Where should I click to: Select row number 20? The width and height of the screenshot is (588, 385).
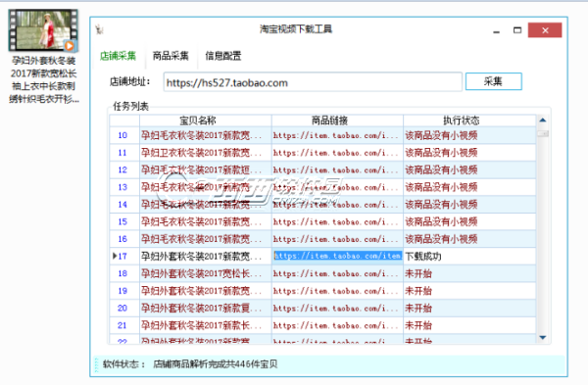coord(124,308)
